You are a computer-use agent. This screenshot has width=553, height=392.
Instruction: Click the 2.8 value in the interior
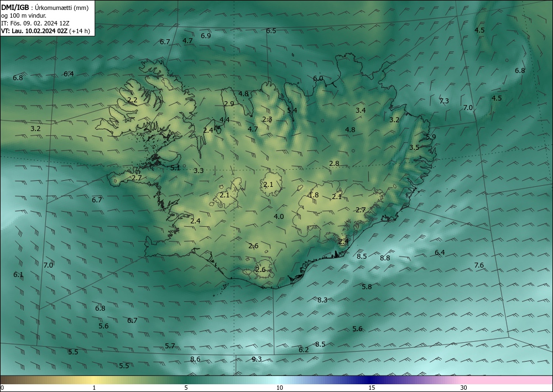(335, 163)
